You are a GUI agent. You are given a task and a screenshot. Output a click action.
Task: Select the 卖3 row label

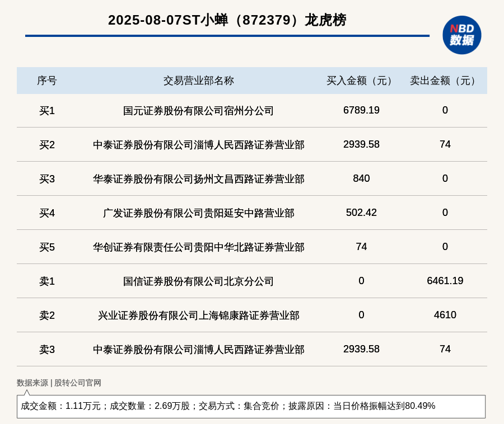(x=47, y=349)
